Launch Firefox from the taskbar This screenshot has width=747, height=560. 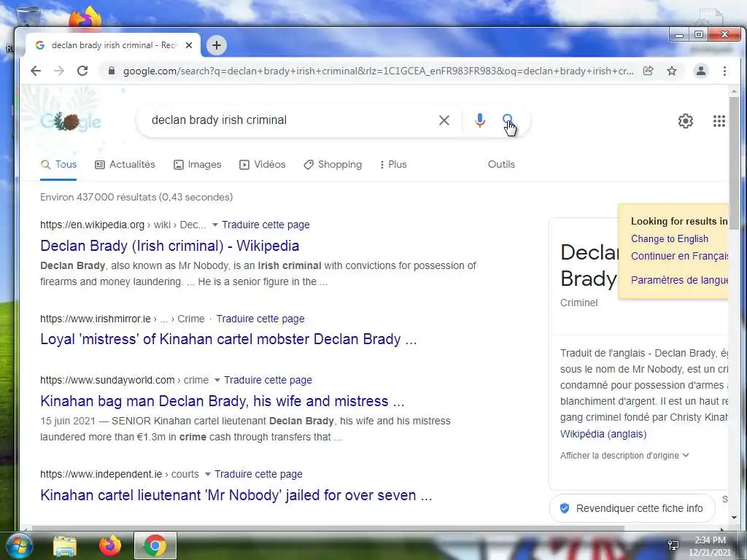(x=110, y=545)
